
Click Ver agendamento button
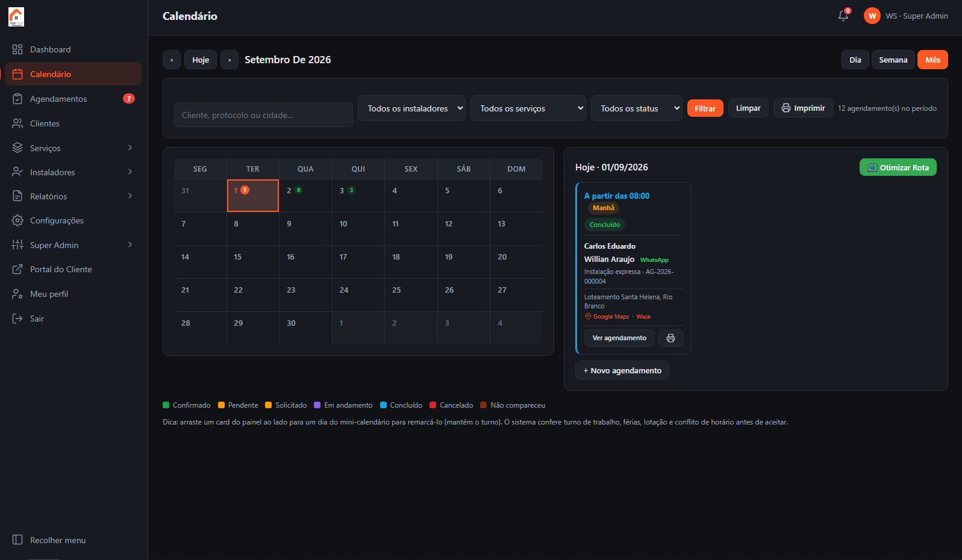(619, 338)
